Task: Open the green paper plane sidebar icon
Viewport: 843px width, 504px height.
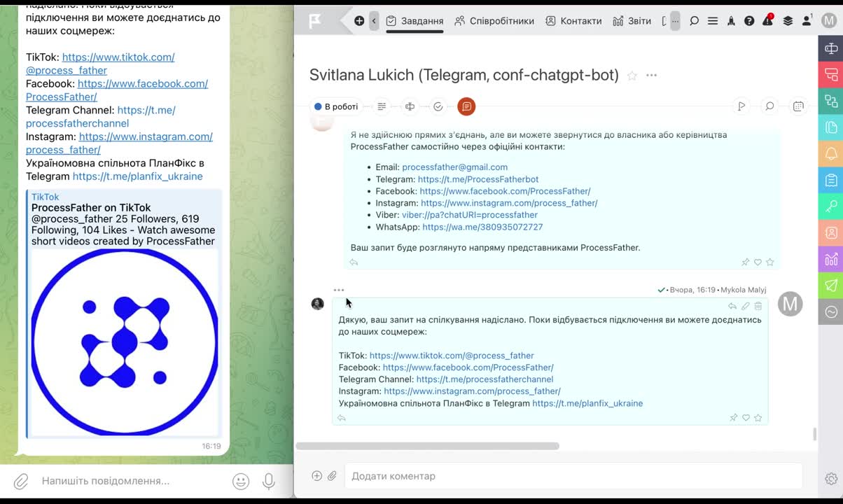Action: 831,286
